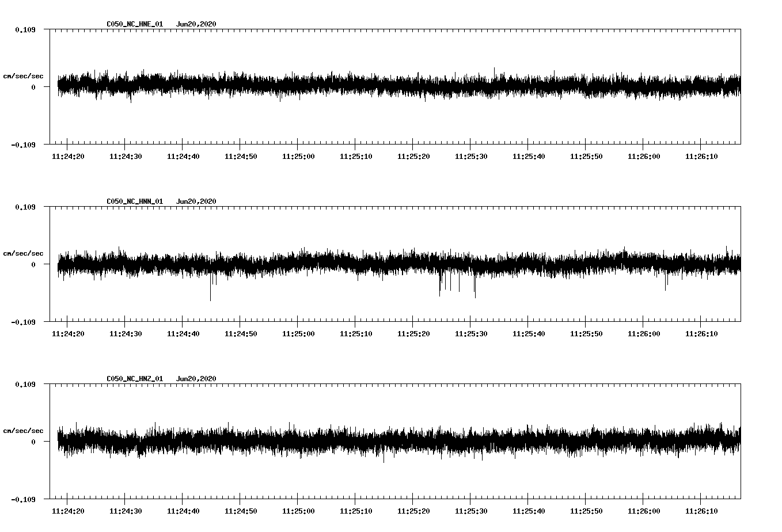782x532 pixels.
Task: Click 11:25:30 time label under HNN plot
Action: point(471,334)
